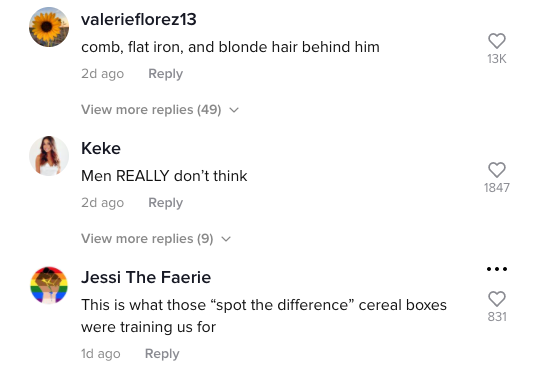Click the "Men REALLY don't think" comment text
Image resolution: width=541 pixels, height=373 pixels.
[164, 176]
